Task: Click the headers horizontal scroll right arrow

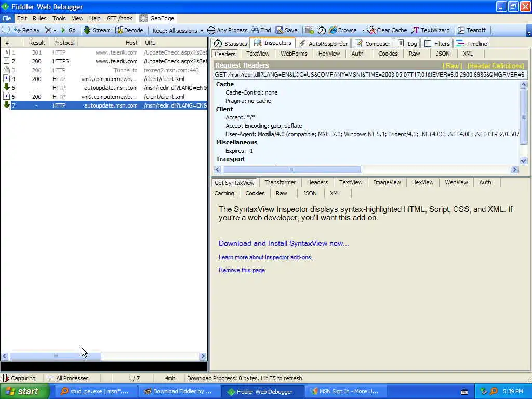Action: (x=515, y=170)
